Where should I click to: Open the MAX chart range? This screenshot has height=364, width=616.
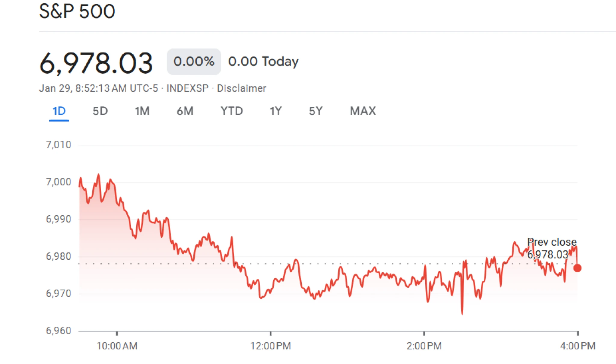pos(362,111)
